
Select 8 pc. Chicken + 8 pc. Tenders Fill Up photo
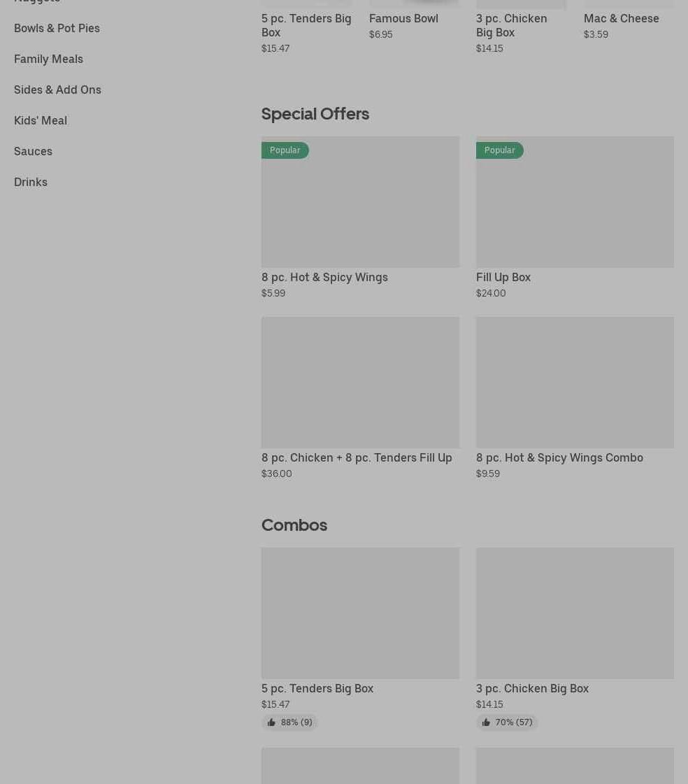(360, 382)
